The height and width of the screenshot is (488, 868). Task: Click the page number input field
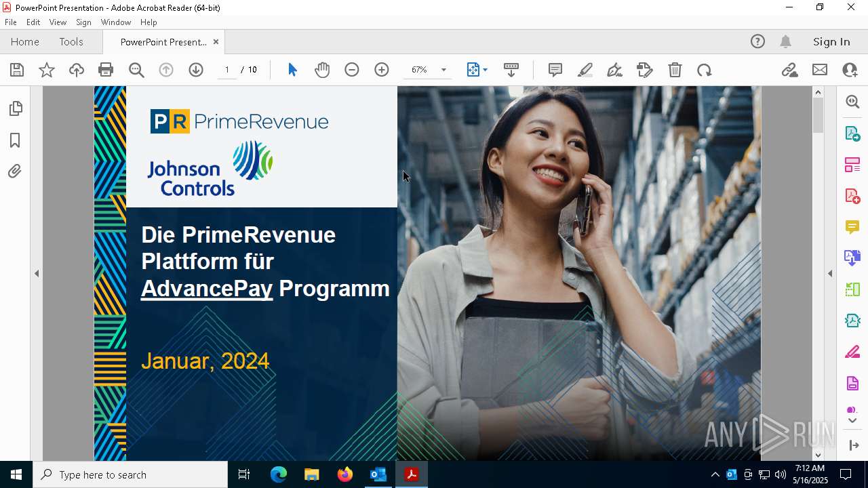[226, 70]
